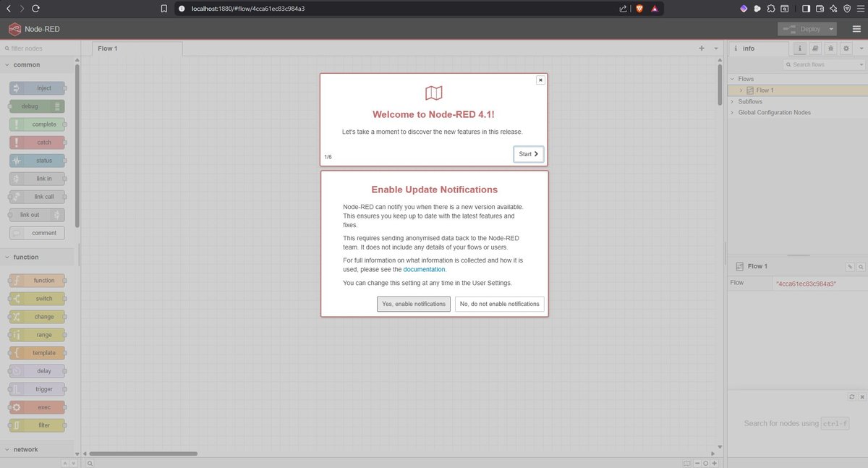Viewport: 868px width, 468px height.
Task: Click the workspace horizontal scrollbar
Action: coord(143,454)
